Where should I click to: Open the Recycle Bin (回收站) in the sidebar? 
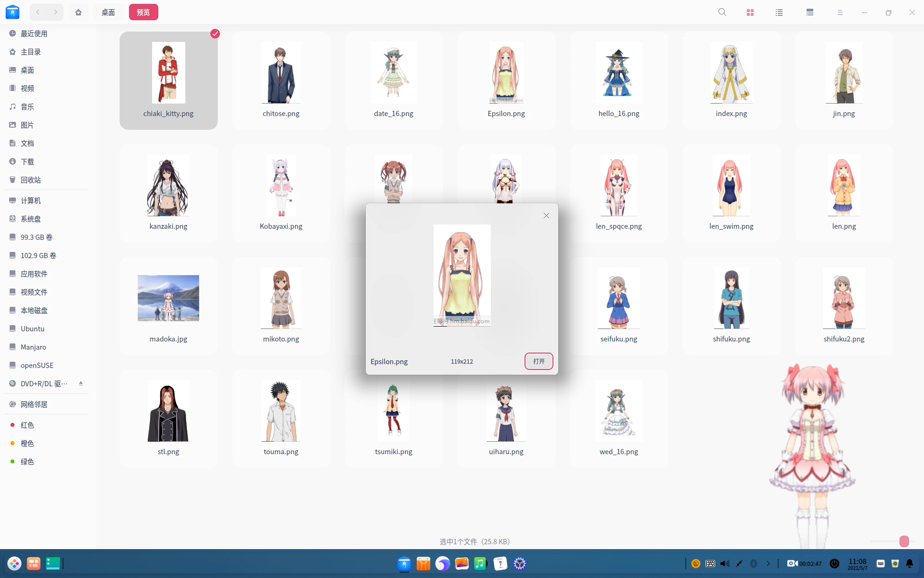(x=31, y=180)
